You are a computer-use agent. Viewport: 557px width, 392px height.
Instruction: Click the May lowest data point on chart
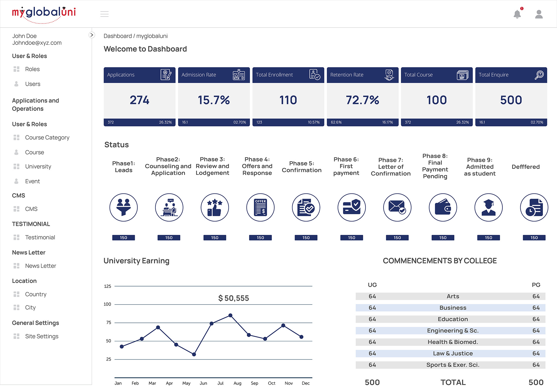click(x=194, y=354)
